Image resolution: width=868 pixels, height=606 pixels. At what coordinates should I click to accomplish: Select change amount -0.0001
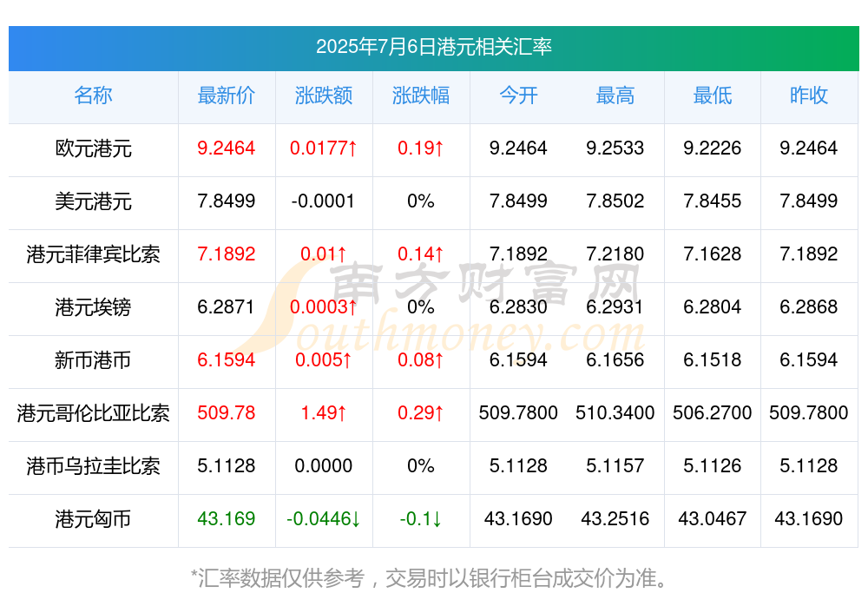(x=324, y=201)
